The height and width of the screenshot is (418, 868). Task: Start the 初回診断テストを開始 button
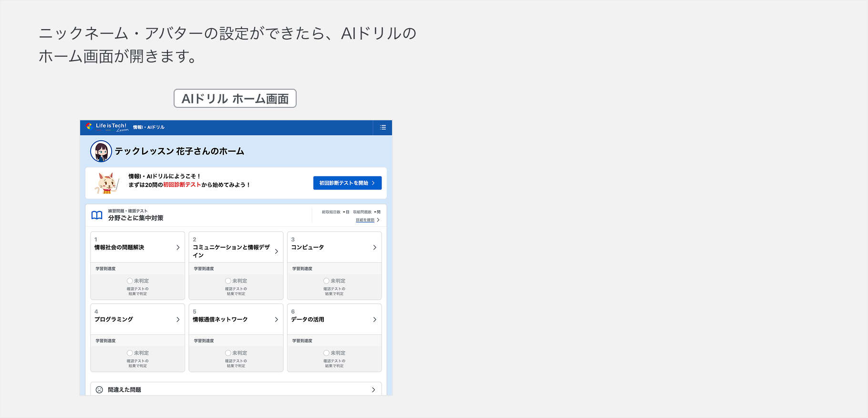[x=347, y=183]
